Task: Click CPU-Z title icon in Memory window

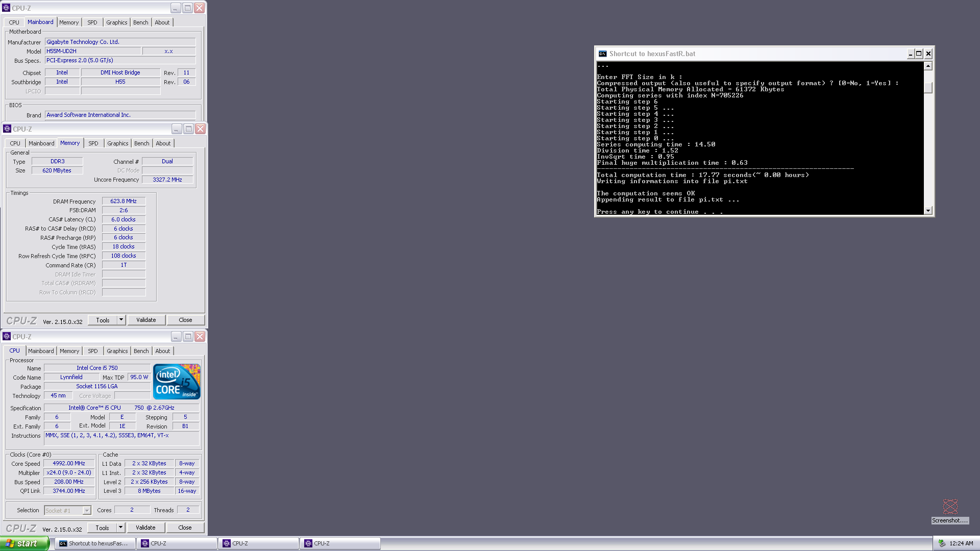Action: pos(7,129)
